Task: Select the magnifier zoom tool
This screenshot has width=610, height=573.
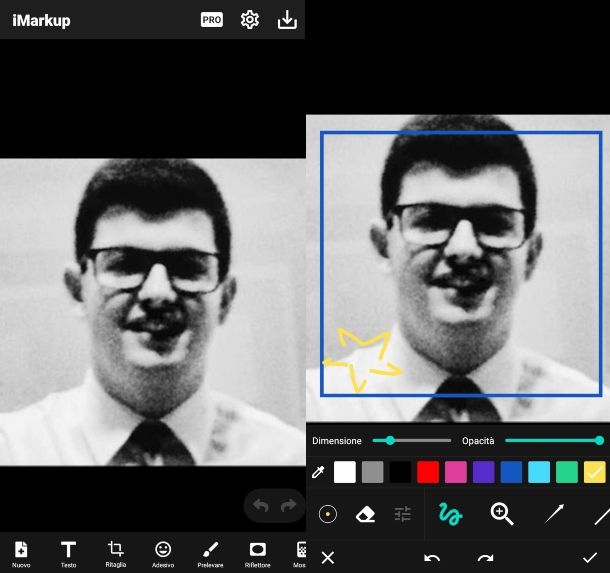Action: pyautogui.click(x=502, y=514)
